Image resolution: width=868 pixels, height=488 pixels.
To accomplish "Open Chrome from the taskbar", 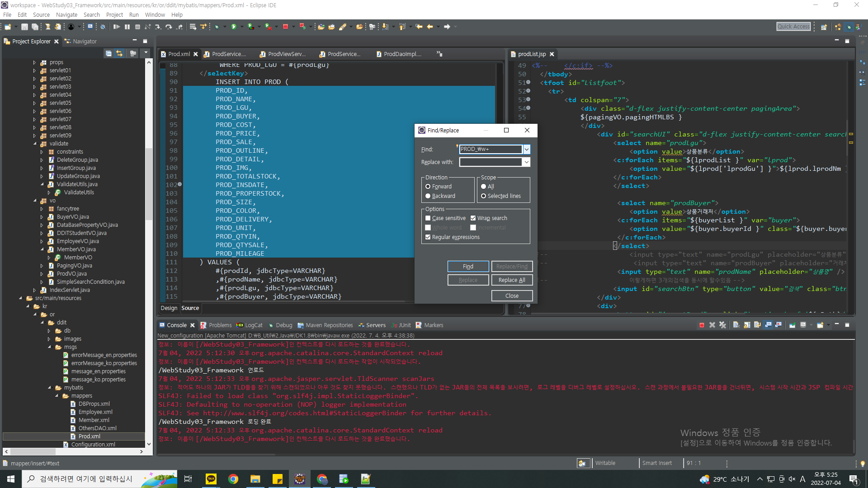I will (x=233, y=479).
